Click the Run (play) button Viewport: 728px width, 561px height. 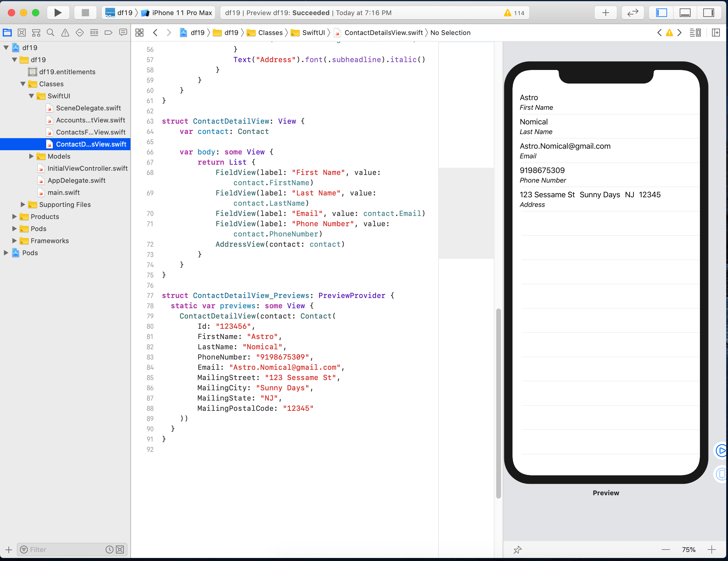pyautogui.click(x=58, y=13)
